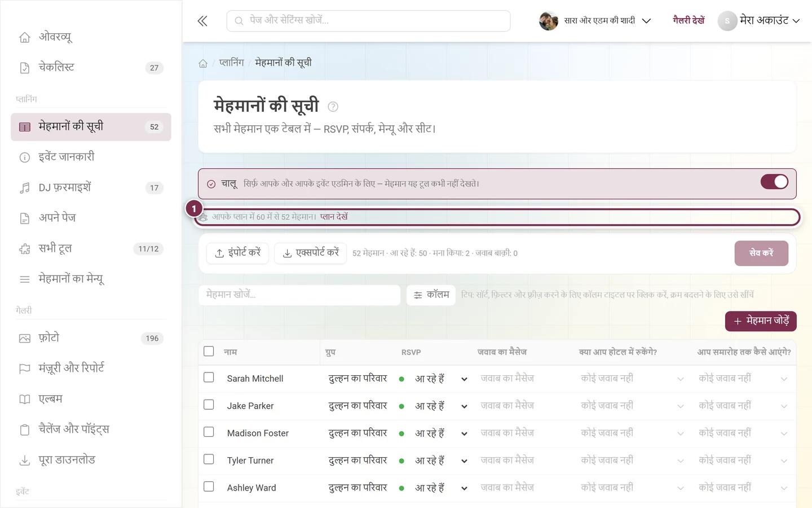Click the सभी टूल puzzle icon

point(25,249)
